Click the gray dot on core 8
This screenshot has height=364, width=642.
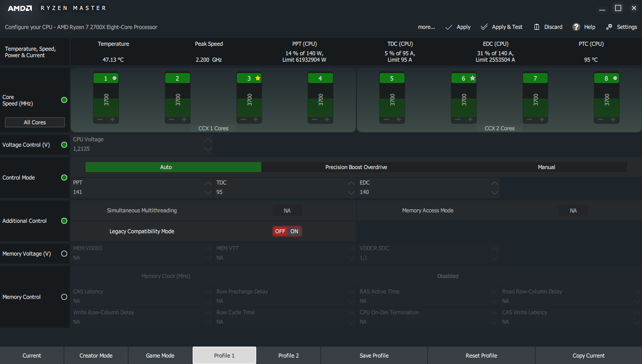coord(615,78)
